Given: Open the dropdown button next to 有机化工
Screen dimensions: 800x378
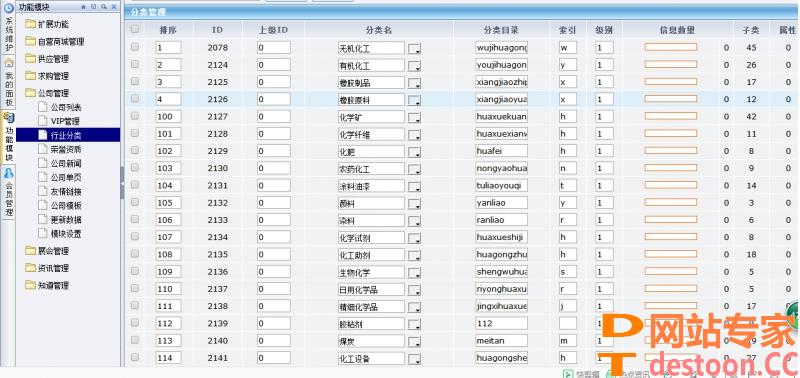Looking at the screenshot, I should (415, 67).
